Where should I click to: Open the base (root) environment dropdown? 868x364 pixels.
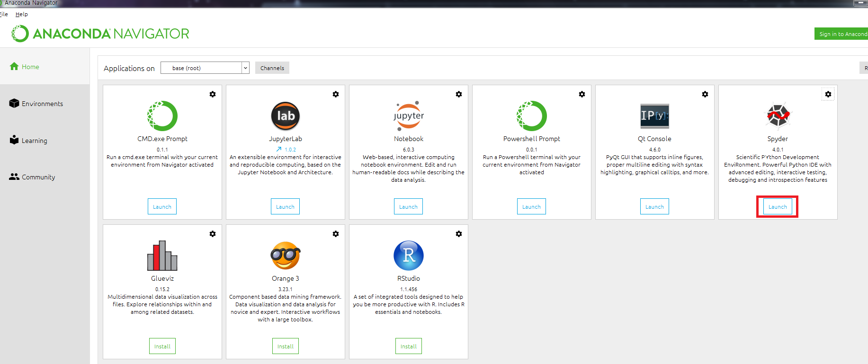(205, 68)
